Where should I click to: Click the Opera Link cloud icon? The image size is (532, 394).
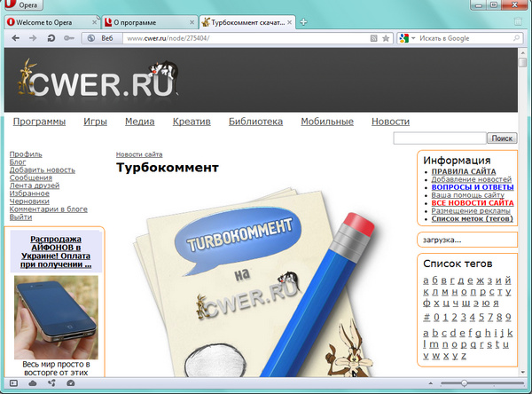tap(33, 382)
